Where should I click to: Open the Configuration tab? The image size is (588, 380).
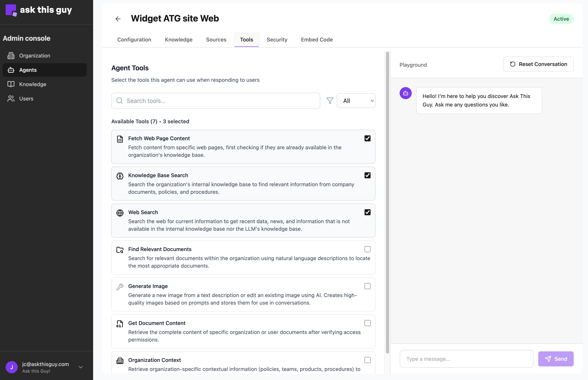coord(134,39)
